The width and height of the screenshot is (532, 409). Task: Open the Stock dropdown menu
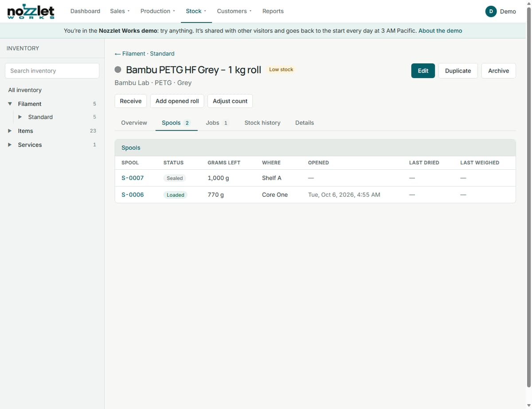coord(196,11)
